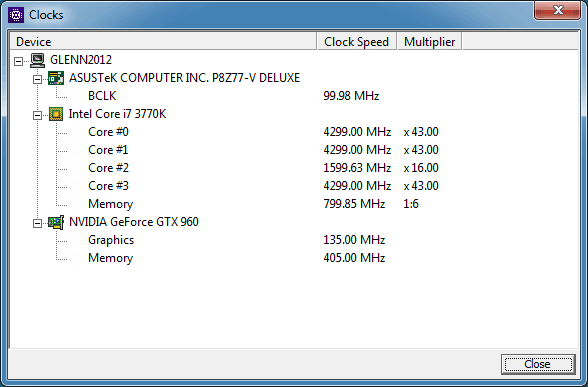Select the Core #2 row
Image resolution: width=588 pixels, height=387 pixels.
click(108, 168)
